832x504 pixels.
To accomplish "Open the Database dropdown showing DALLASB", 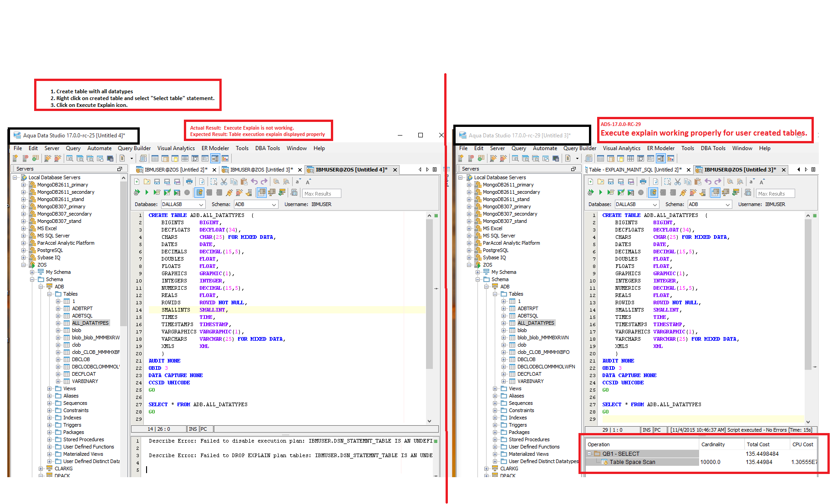I will coord(183,204).
